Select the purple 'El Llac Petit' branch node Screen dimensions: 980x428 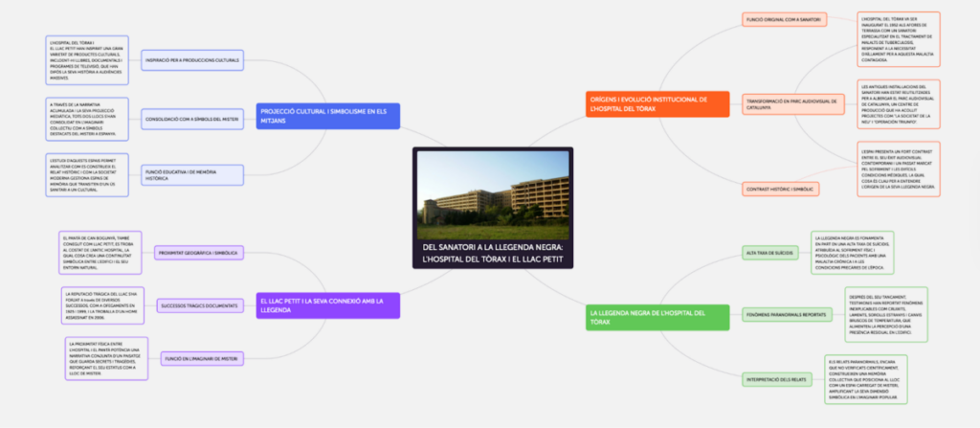click(326, 306)
